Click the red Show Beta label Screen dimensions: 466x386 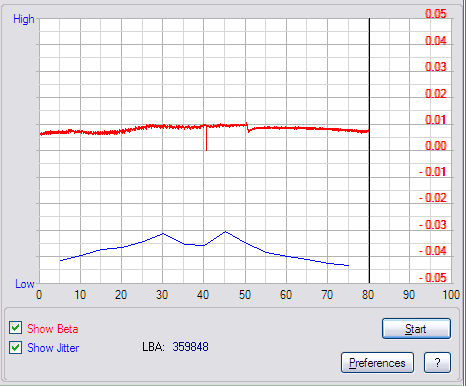pyautogui.click(x=53, y=329)
